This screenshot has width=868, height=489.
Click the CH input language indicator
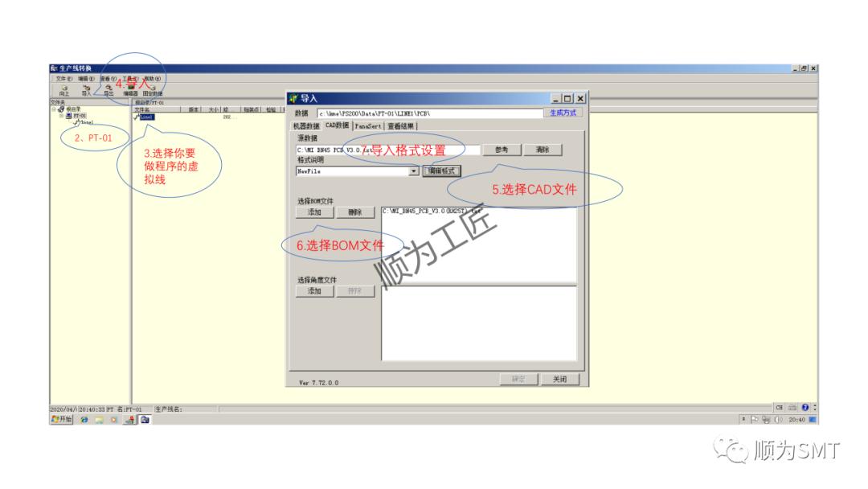tap(780, 408)
